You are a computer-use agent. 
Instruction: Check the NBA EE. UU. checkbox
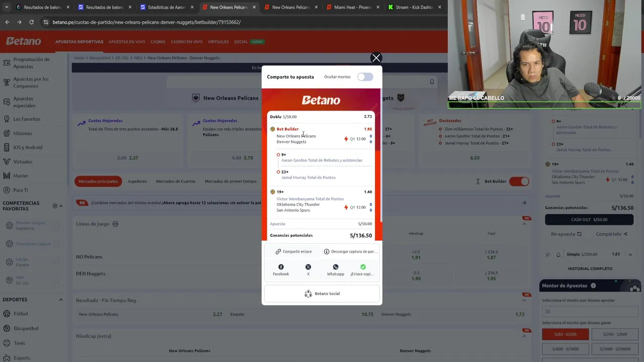56,280
